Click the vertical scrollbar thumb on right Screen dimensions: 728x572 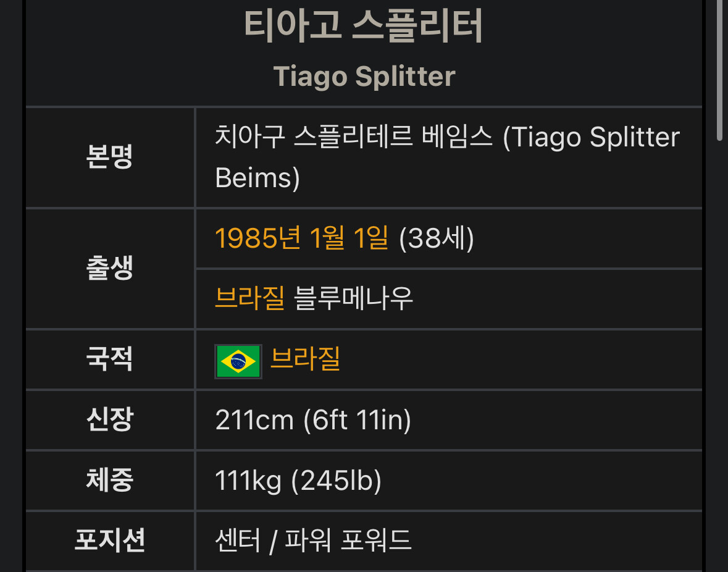719,70
